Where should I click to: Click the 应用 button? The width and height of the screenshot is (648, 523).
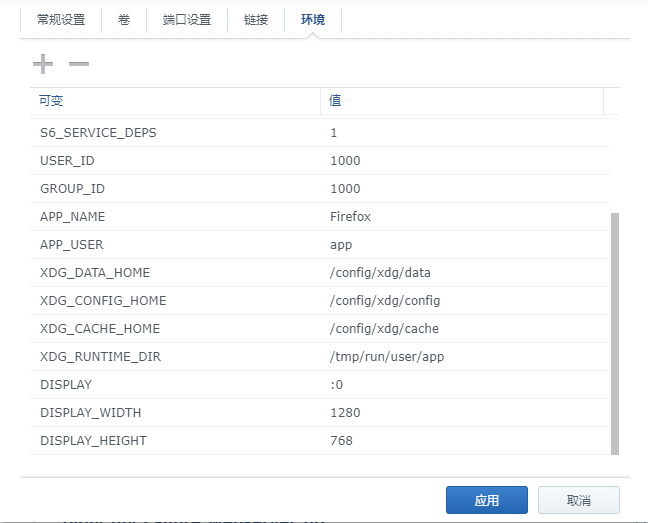point(487,500)
